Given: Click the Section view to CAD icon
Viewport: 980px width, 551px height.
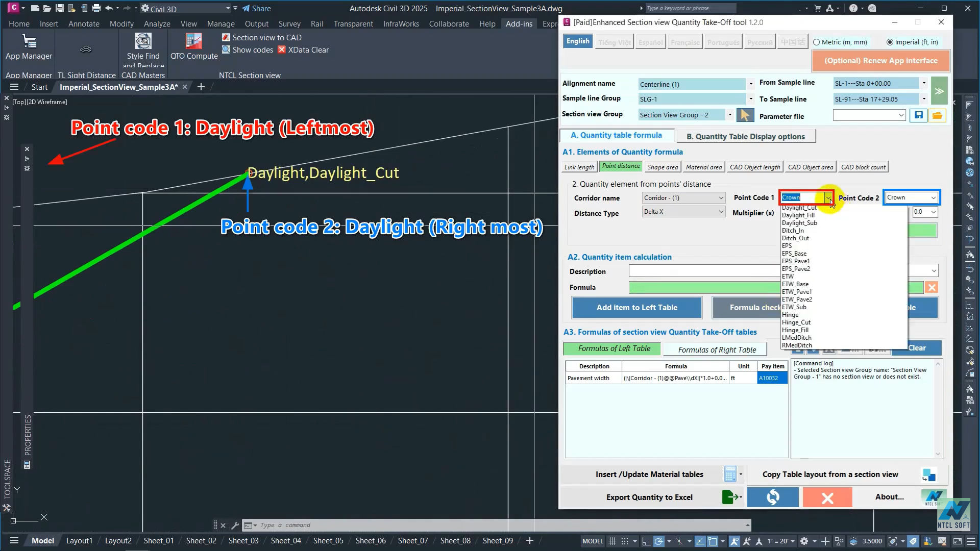Looking at the screenshot, I should (226, 37).
